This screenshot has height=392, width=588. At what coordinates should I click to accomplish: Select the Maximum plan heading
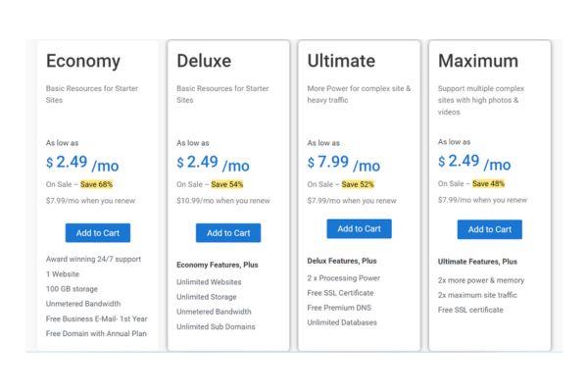[x=478, y=61]
